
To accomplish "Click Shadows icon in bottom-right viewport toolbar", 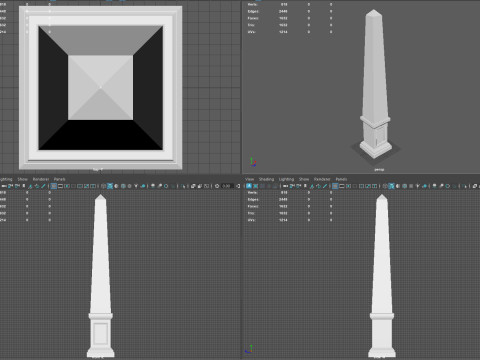I will click(424, 186).
